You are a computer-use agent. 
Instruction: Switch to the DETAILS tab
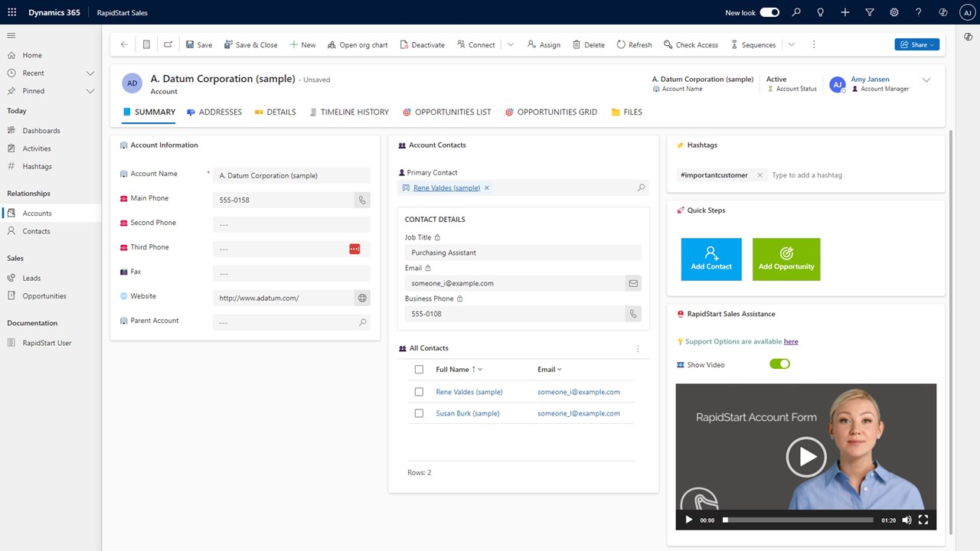[275, 112]
